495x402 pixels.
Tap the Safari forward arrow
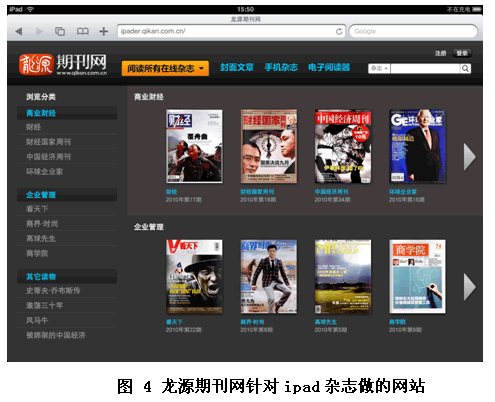pyautogui.click(x=39, y=31)
